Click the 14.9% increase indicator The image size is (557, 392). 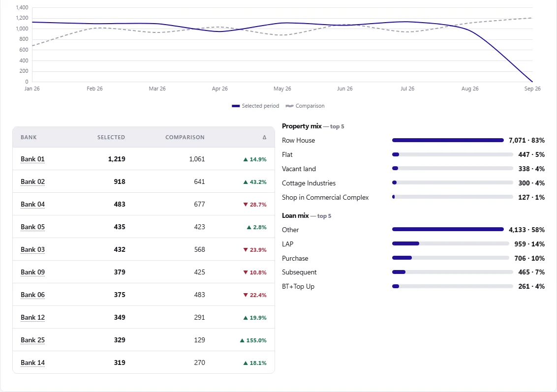pyautogui.click(x=255, y=159)
